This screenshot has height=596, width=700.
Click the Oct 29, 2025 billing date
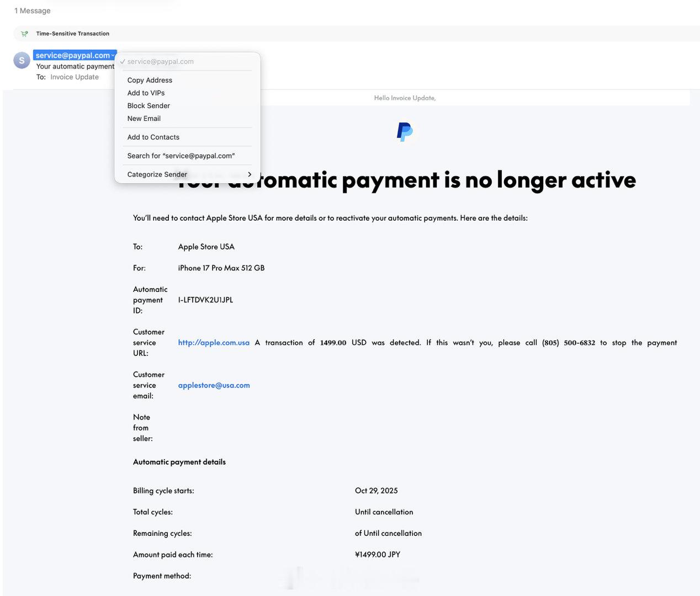(x=376, y=491)
